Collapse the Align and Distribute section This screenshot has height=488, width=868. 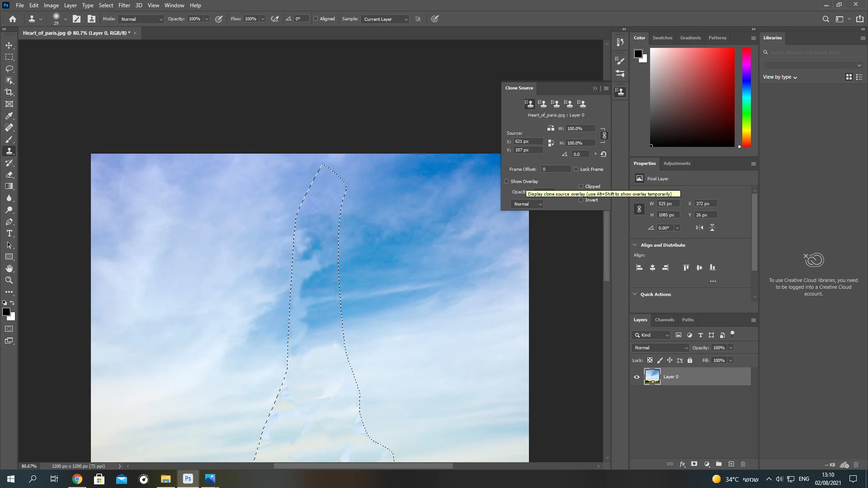(x=635, y=245)
